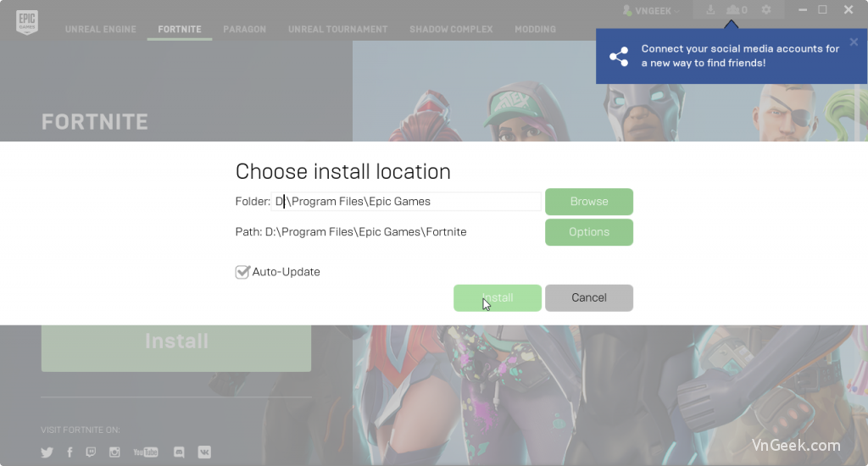Open the Paragon tab
The image size is (868, 466).
point(245,30)
